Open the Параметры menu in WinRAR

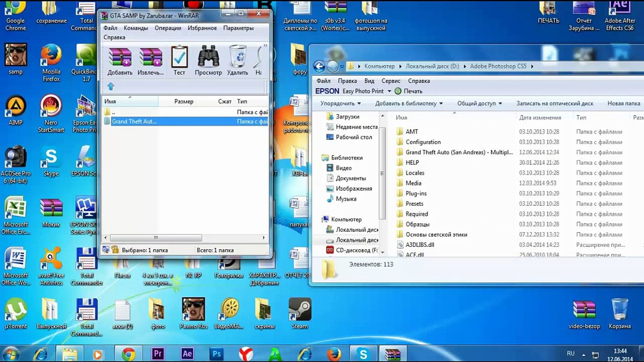coord(238,28)
